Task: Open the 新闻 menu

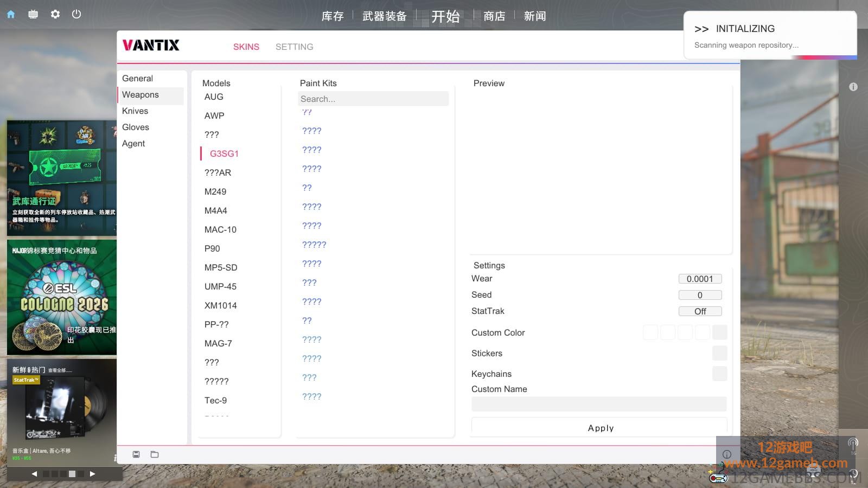Action: point(535,16)
